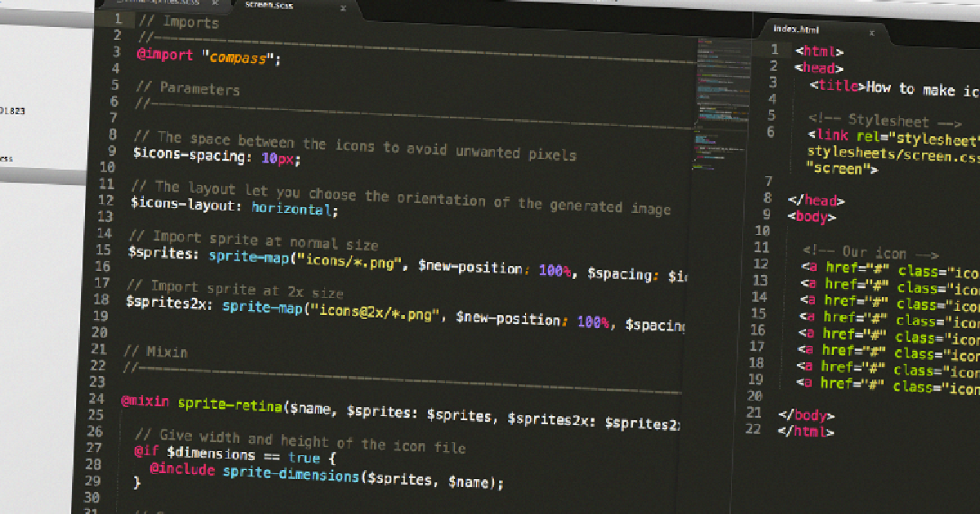
Task: Click the '$icons-layout: horizontal;' line
Action: tap(234, 206)
